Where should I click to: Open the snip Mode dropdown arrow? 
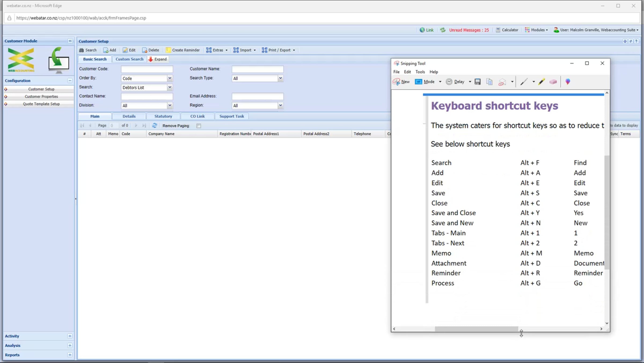tap(440, 82)
